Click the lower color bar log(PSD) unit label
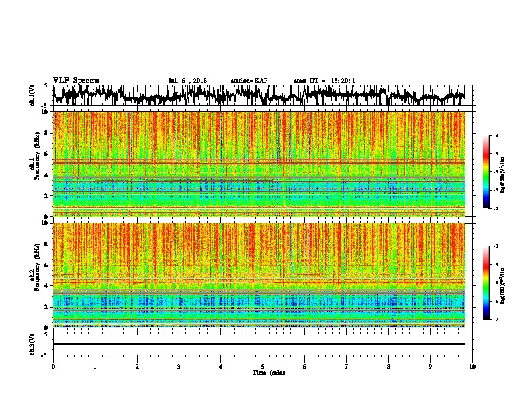 pyautogui.click(x=503, y=285)
